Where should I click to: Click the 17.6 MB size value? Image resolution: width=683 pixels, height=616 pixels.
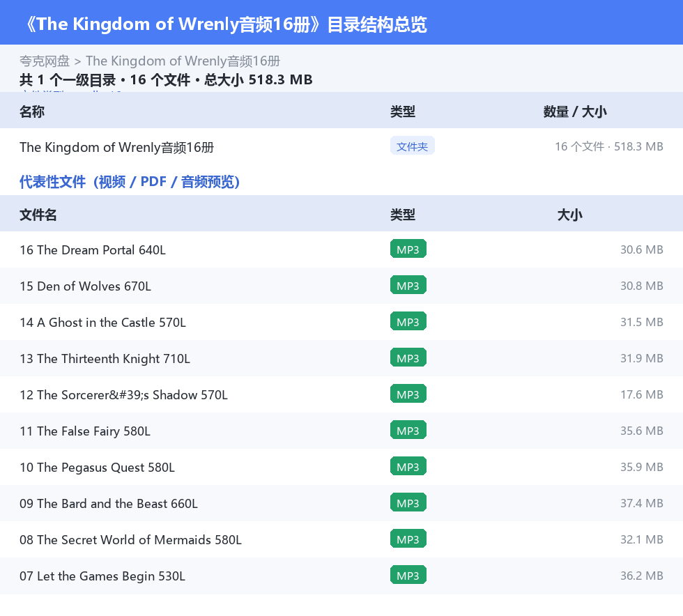coord(642,394)
